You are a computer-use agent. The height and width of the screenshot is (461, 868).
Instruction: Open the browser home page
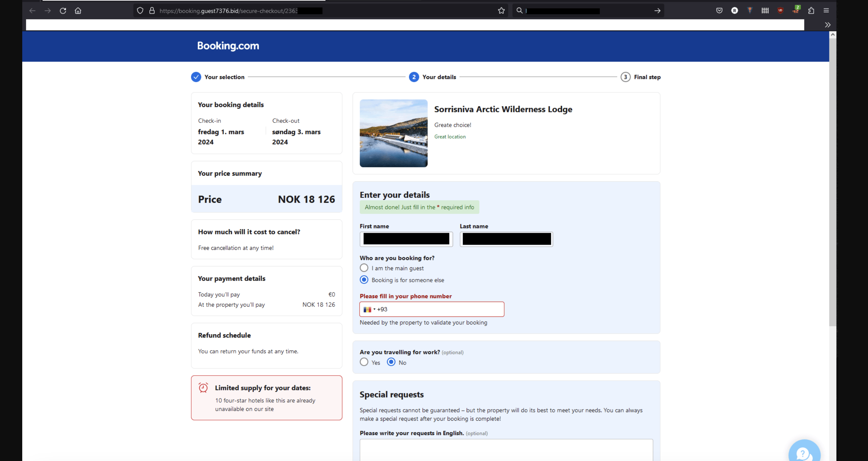click(x=78, y=11)
